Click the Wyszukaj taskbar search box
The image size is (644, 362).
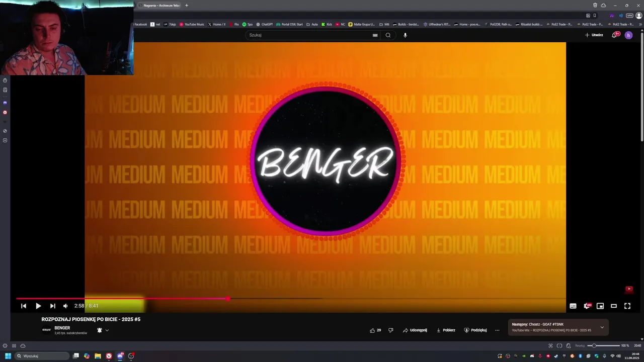42,356
